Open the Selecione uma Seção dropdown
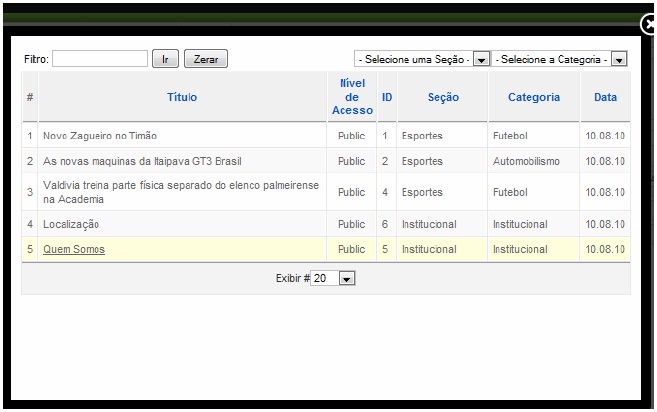 point(422,59)
